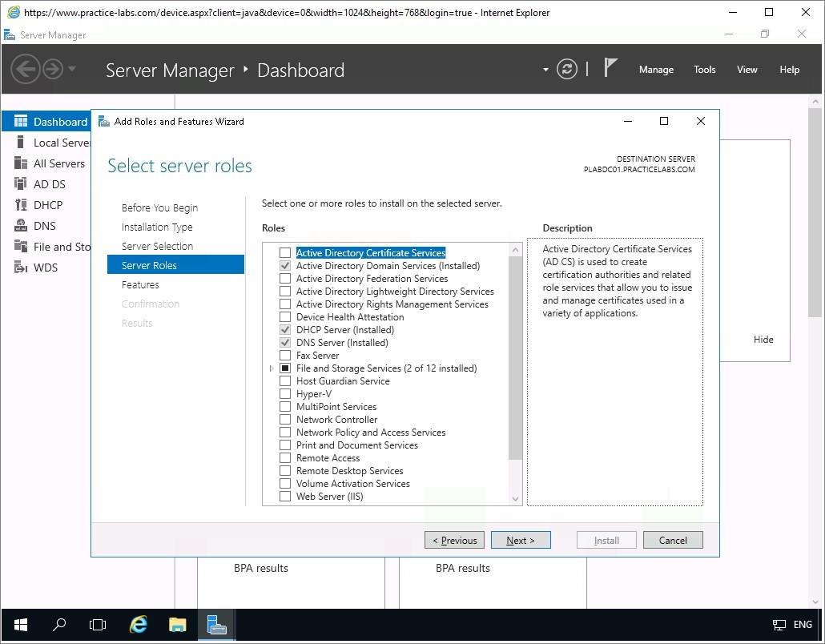Check the Host Guardian Service role
Viewport: 825px width, 644px height.
pyautogui.click(x=285, y=381)
